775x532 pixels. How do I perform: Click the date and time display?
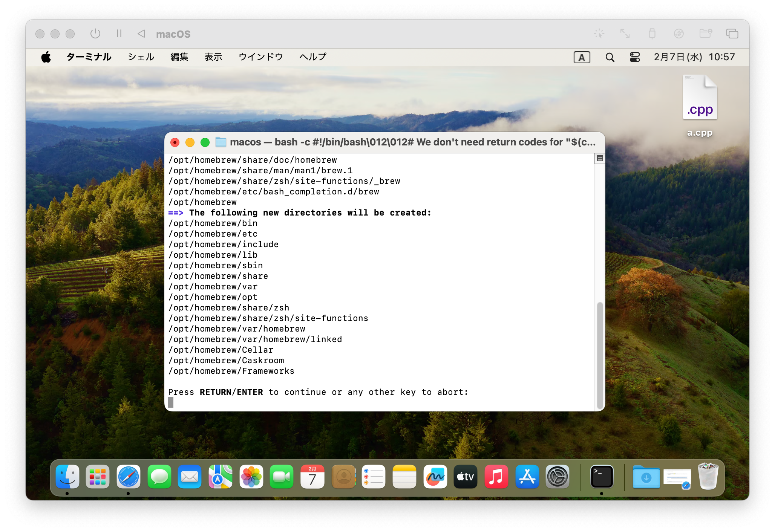pos(694,57)
